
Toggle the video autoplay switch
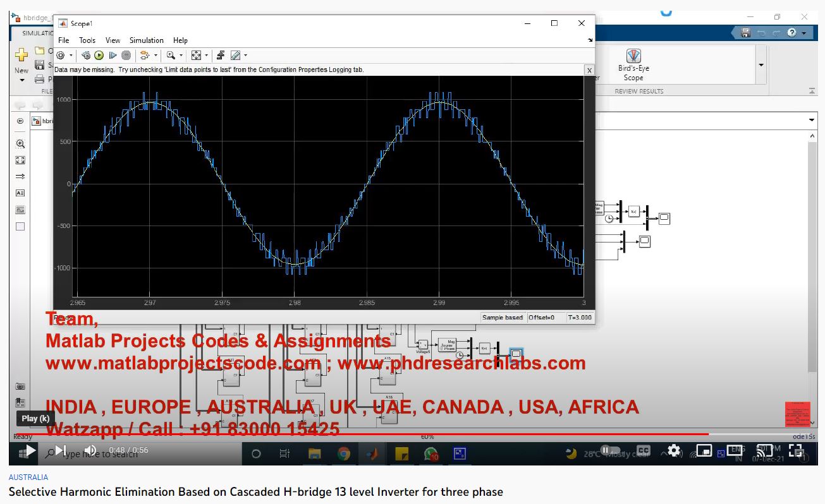(606, 451)
